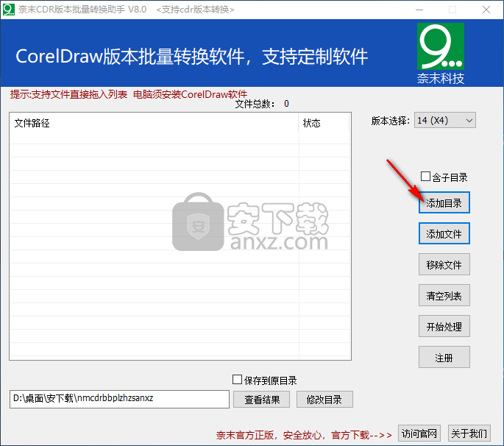Click the 奈末官方正版 footer text
Screen dimensions: 504x446
pos(304,435)
